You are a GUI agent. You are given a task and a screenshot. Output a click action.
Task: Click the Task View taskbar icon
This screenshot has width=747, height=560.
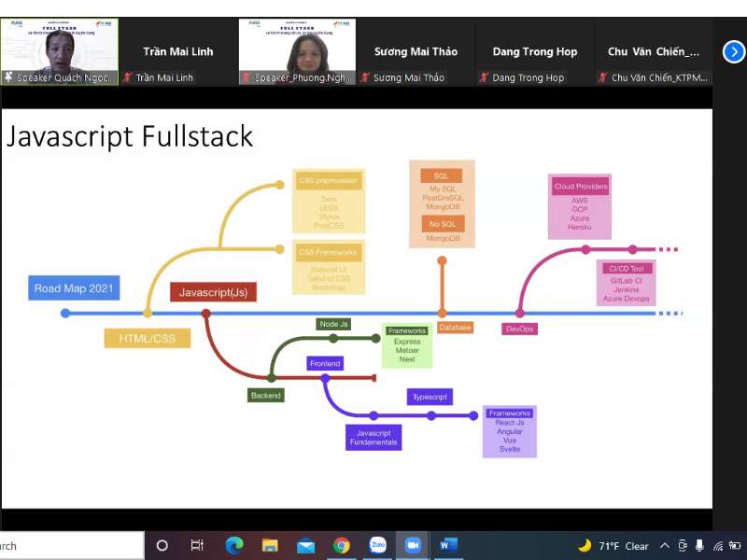(197, 545)
